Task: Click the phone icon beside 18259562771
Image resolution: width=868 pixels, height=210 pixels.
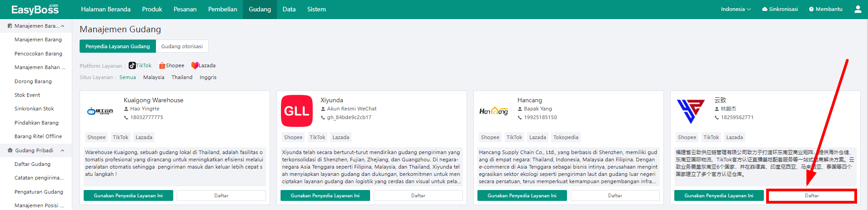Action: (717, 117)
